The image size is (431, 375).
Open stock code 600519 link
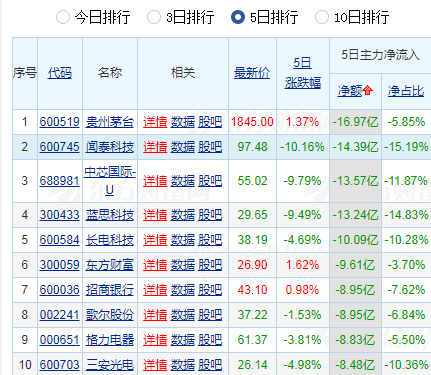pyautogui.click(x=60, y=122)
